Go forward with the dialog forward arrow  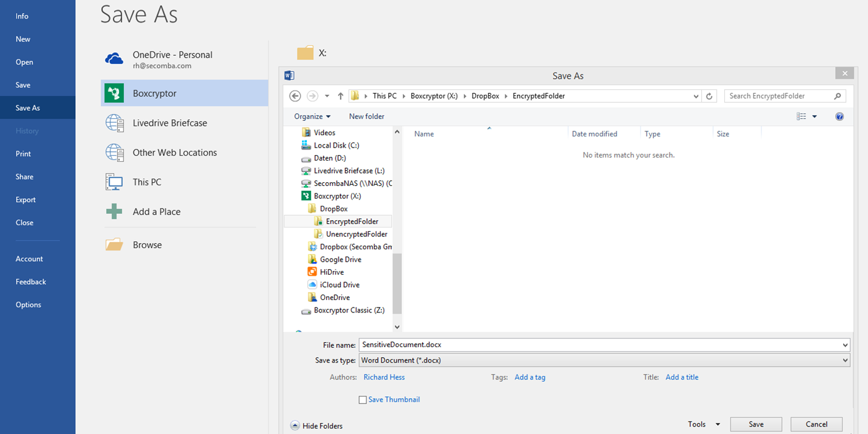tap(312, 96)
